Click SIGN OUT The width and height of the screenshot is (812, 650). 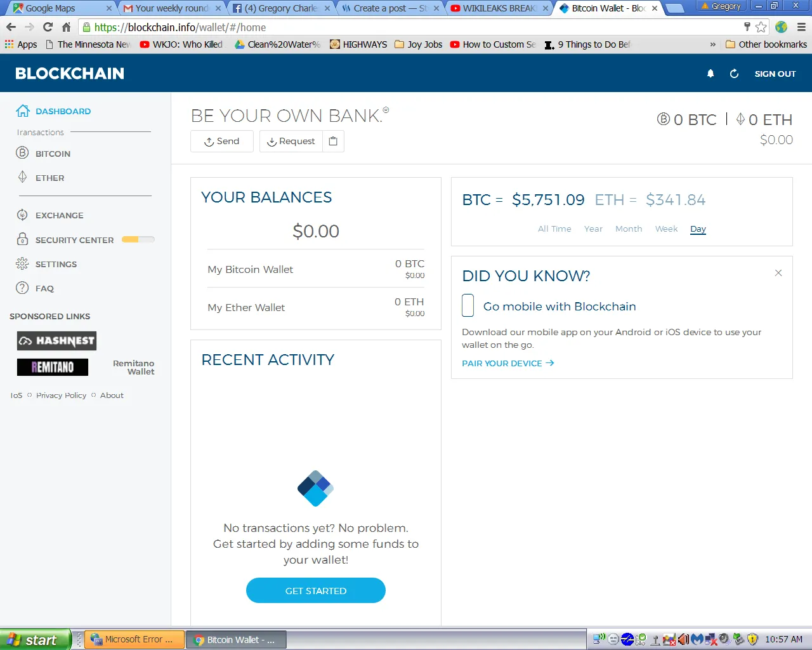pyautogui.click(x=775, y=74)
